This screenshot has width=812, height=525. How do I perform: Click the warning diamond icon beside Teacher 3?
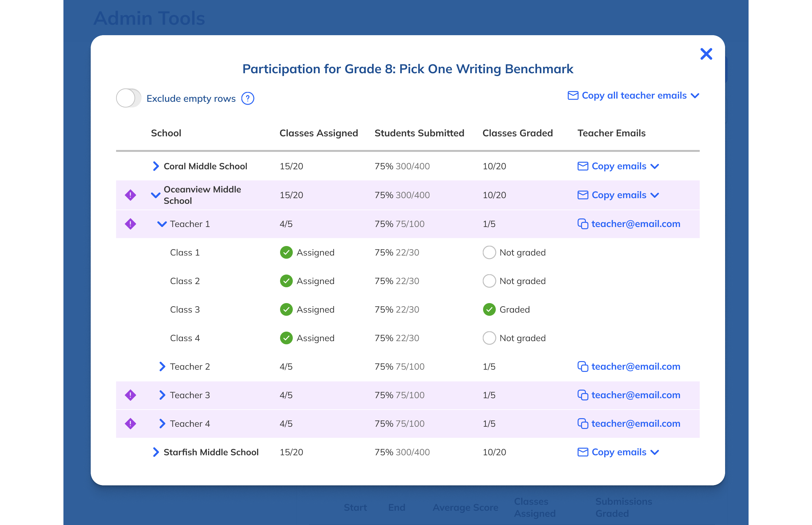tap(130, 395)
